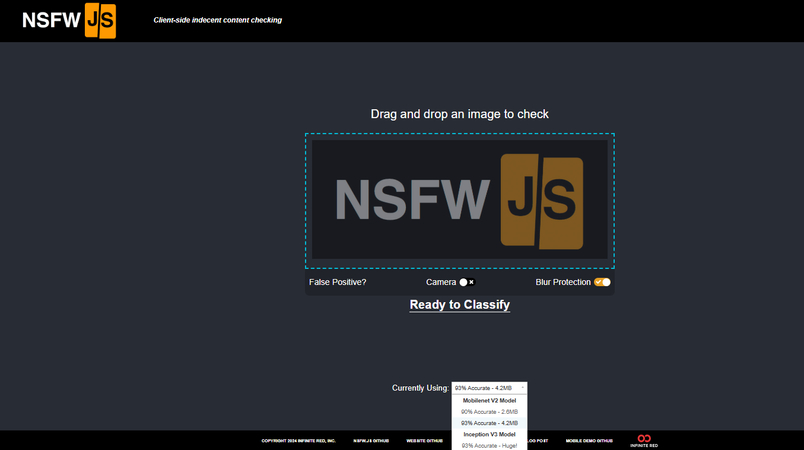Screen dimensions: 804x450
Task: Click the Mobilenet V2 Model group label
Action: (x=489, y=400)
